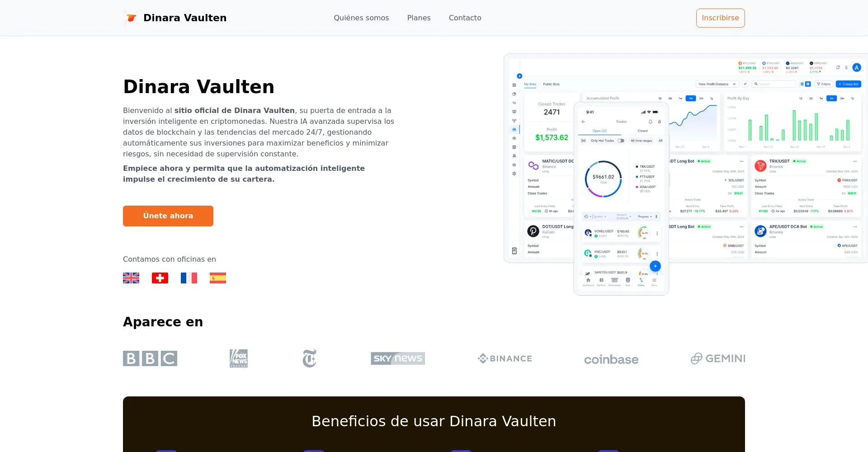This screenshot has width=868, height=452.
Task: Click the 'Empiece ahora y permita' bold paragraph
Action: [x=244, y=174]
